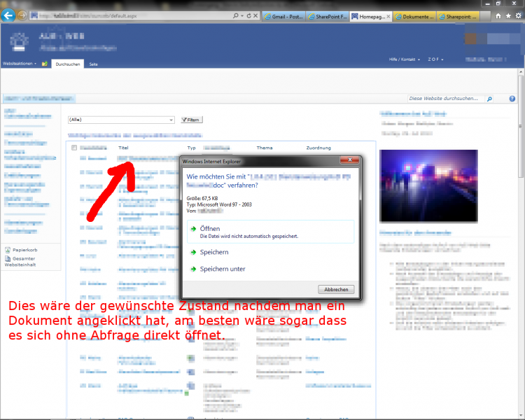Click the Refresh page icon
This screenshot has height=420, width=525.
(x=248, y=15)
